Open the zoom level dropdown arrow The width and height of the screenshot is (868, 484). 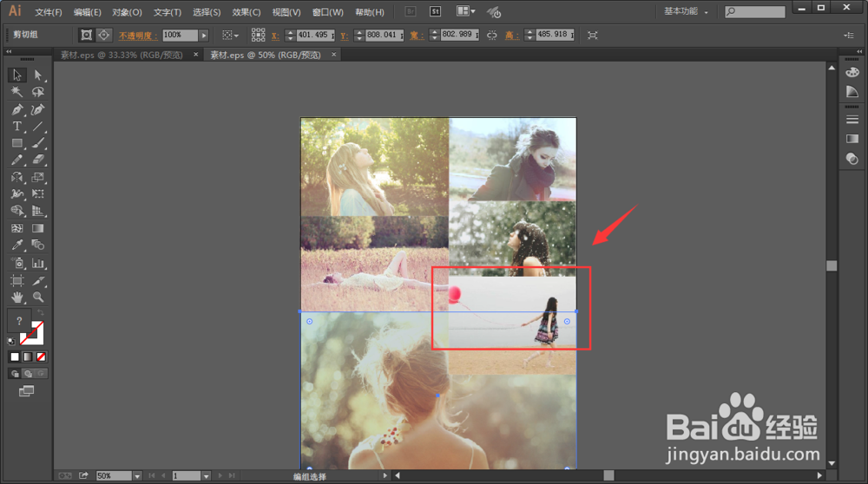(137, 475)
